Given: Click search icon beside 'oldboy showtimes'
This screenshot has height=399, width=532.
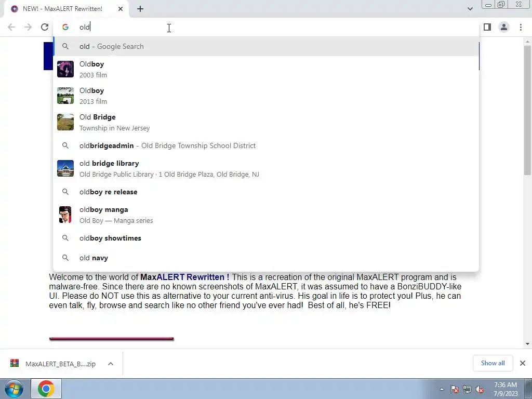Looking at the screenshot, I should (x=65, y=238).
